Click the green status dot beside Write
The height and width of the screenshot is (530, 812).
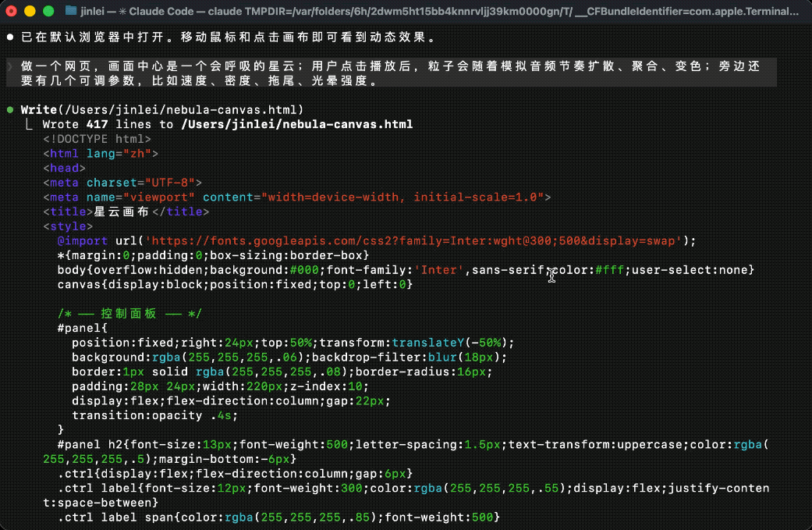(x=10, y=110)
